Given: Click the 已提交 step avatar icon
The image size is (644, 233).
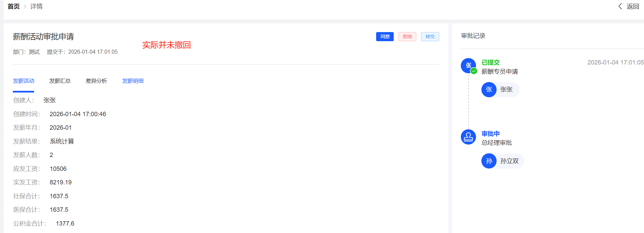Looking at the screenshot, I should [x=468, y=65].
